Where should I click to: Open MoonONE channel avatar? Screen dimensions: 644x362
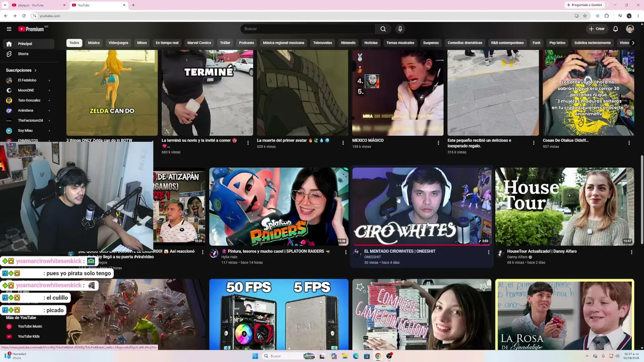9,90
